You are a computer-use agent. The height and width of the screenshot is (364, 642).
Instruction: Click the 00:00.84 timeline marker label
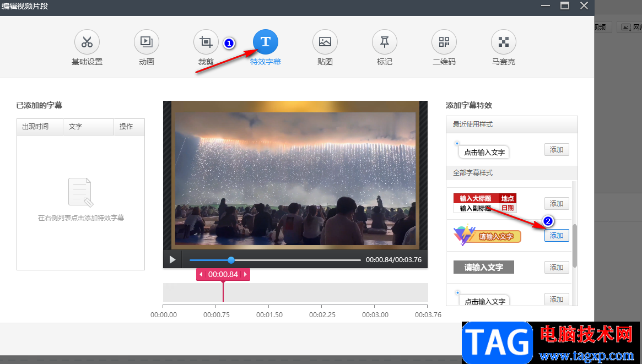point(223,274)
